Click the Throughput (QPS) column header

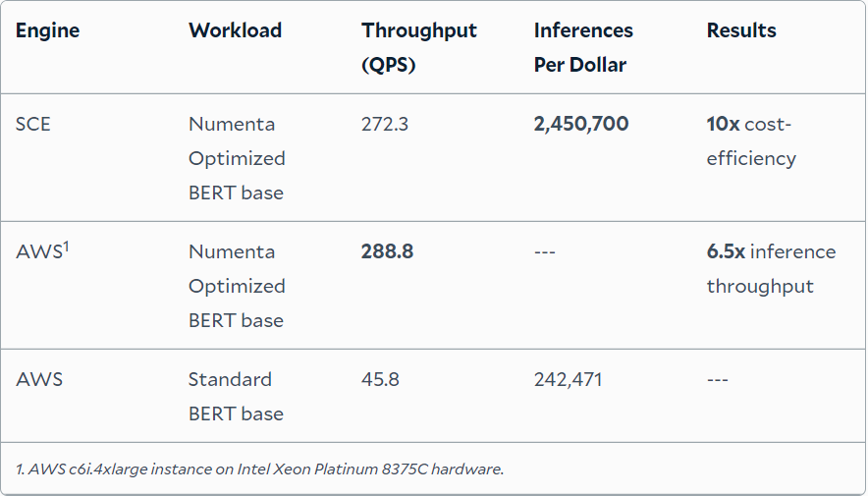pyautogui.click(x=418, y=47)
